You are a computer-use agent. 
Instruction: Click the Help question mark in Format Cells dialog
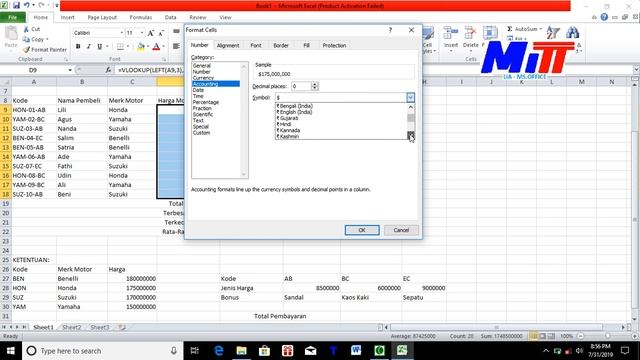pyautogui.click(x=390, y=30)
